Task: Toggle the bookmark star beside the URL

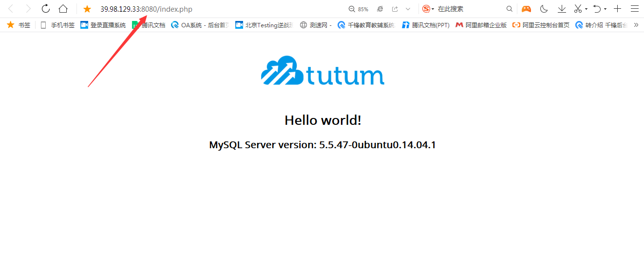Action: (87, 9)
